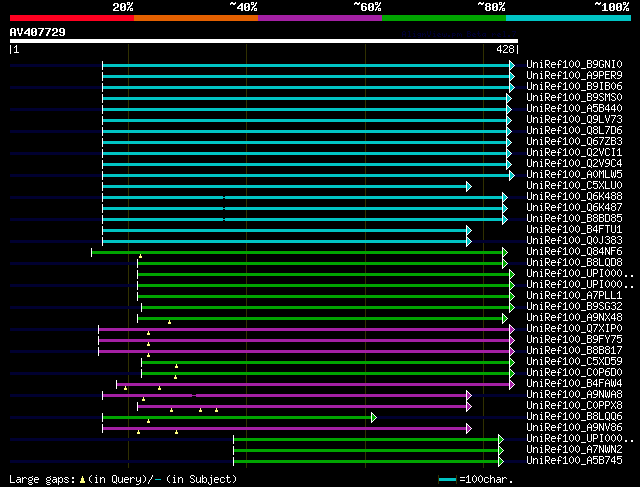Select the UniRef100_A9NV86 label
This screenshot has height=487, width=640.
click(574, 428)
